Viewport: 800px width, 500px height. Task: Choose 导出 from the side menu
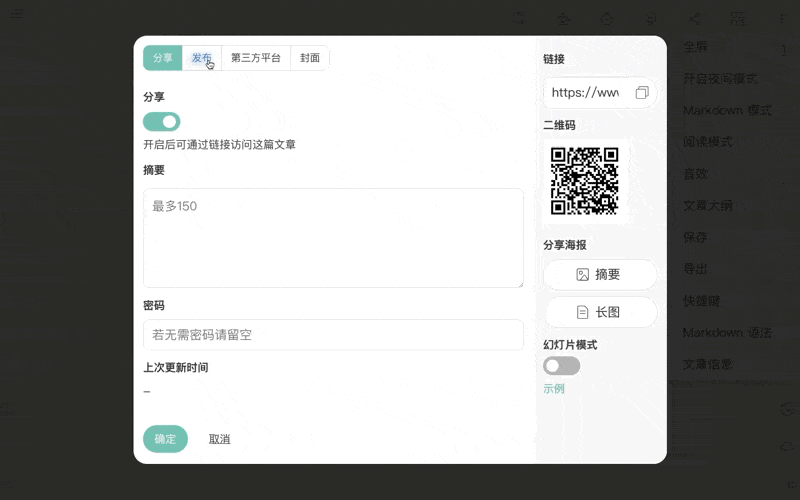click(695, 269)
